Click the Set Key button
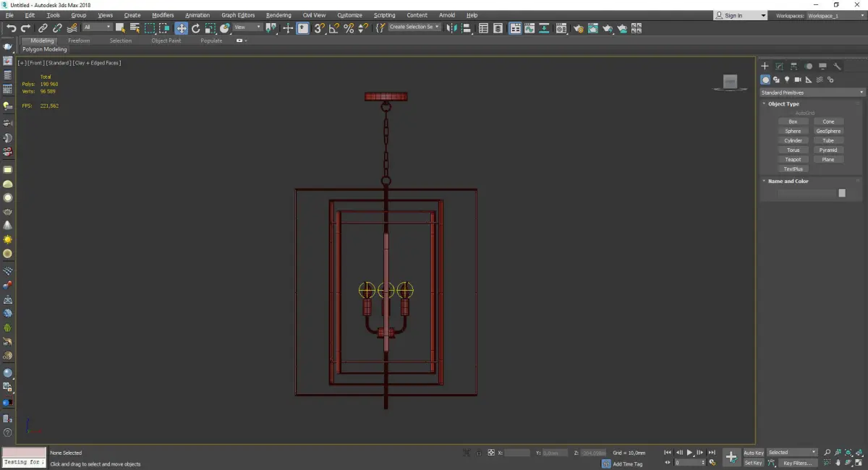The height and width of the screenshot is (470, 868). click(753, 463)
